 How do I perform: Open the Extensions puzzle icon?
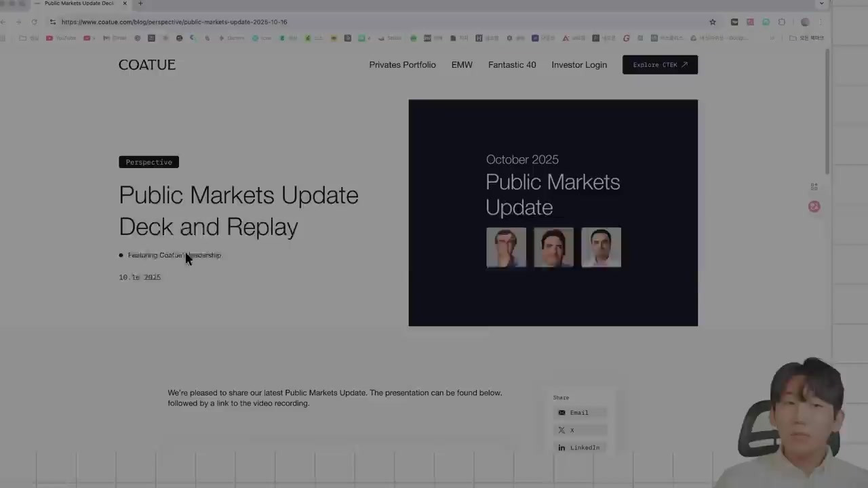click(x=782, y=22)
